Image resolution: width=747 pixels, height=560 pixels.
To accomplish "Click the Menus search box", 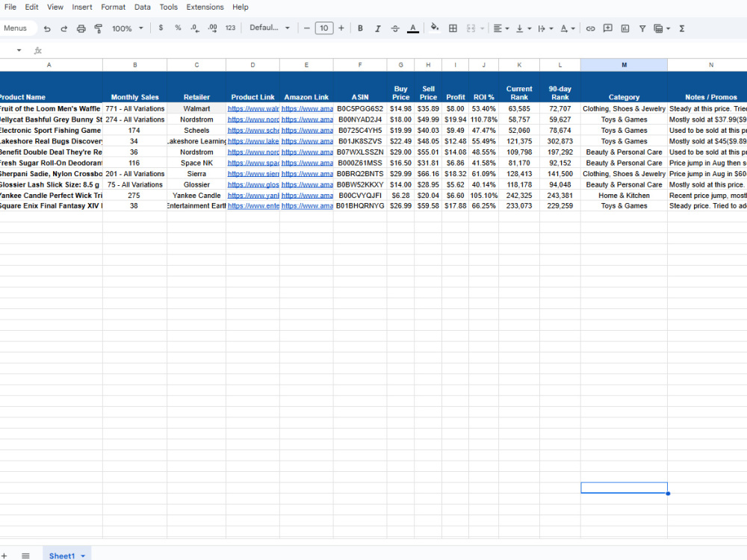I will [17, 28].
